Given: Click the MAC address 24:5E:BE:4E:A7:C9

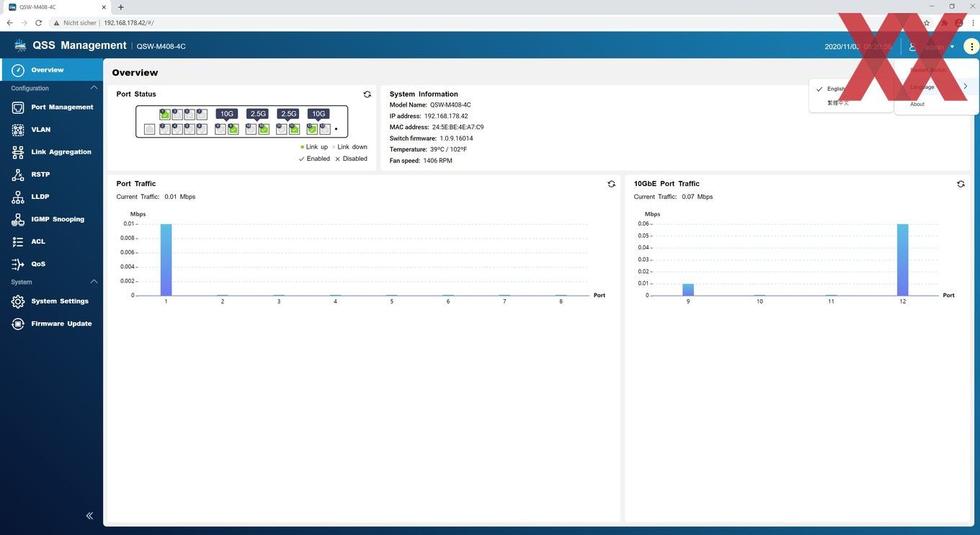Looking at the screenshot, I should pyautogui.click(x=458, y=127).
